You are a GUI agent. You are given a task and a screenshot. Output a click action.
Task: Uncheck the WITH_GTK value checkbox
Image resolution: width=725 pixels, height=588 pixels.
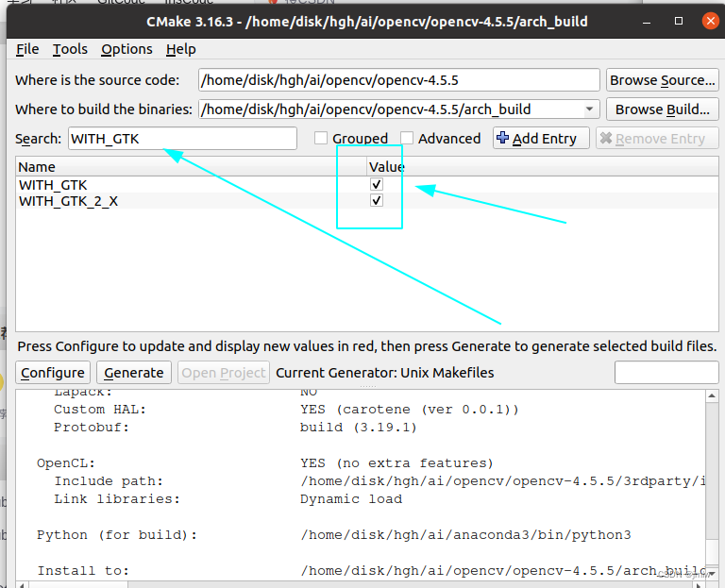tap(377, 184)
